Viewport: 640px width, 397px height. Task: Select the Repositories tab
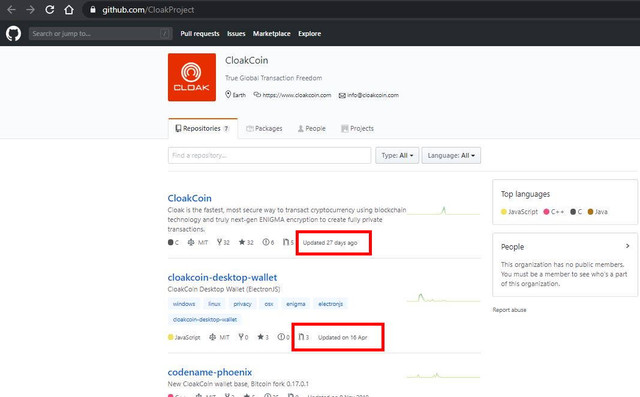(x=202, y=129)
